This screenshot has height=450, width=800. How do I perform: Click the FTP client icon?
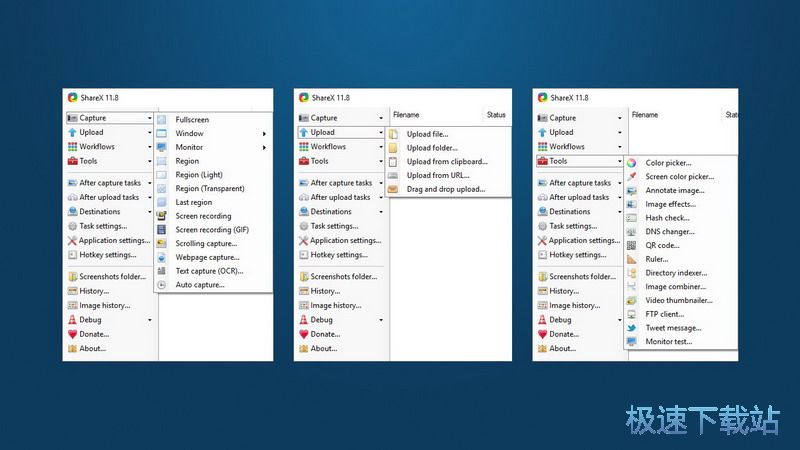631,314
